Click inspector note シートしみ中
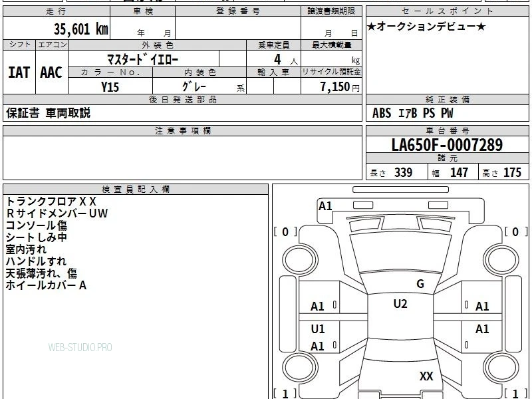Screen dimensions: 532x399 point(37,237)
